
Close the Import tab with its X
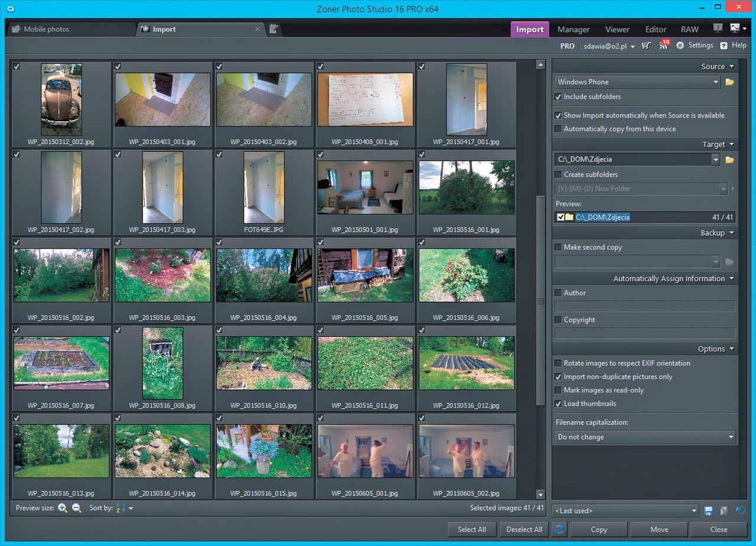click(x=258, y=29)
